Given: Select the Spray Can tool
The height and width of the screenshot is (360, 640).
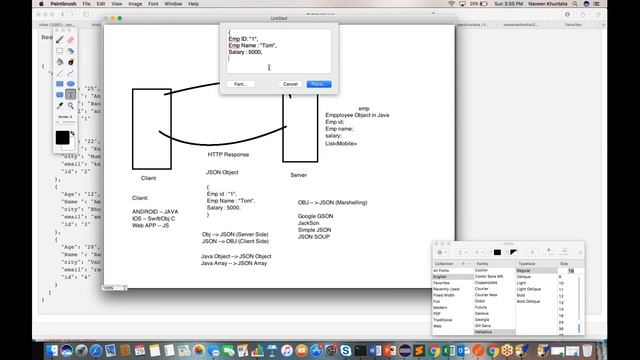Looking at the screenshot, I should [x=71, y=51].
